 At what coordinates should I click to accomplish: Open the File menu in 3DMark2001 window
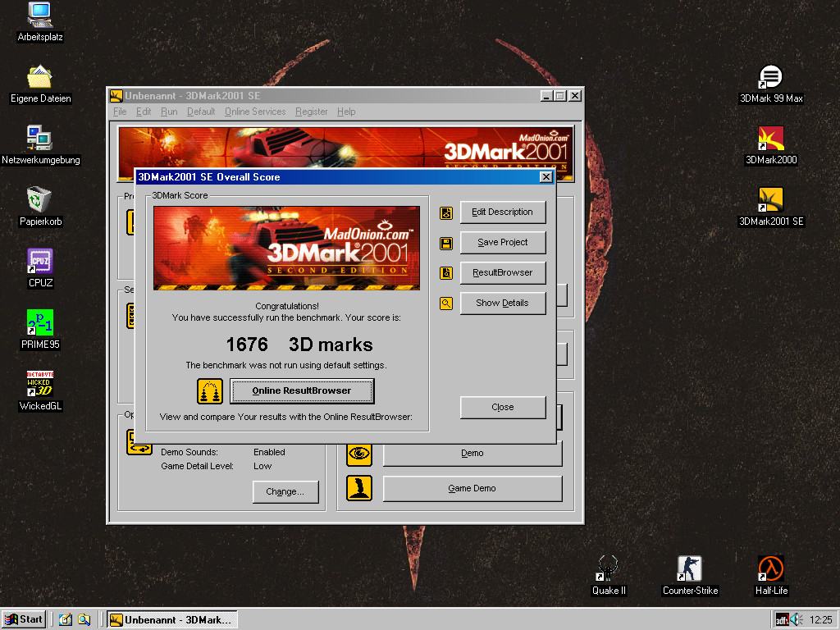coord(120,112)
